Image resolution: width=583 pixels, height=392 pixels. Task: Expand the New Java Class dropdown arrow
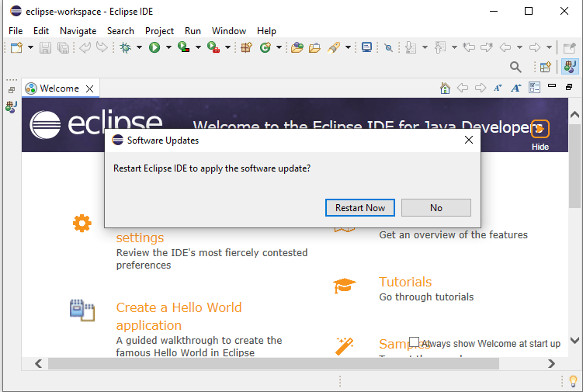pyautogui.click(x=279, y=47)
